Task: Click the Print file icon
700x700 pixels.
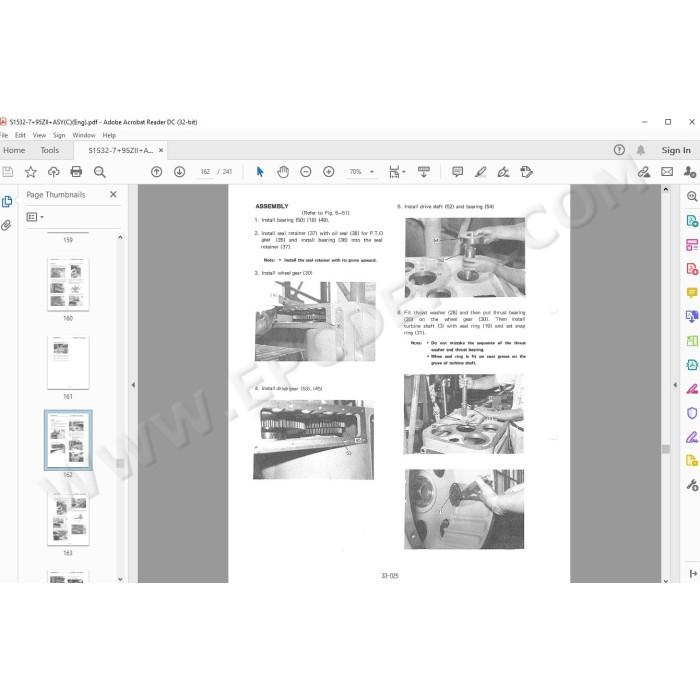Action: (x=76, y=172)
